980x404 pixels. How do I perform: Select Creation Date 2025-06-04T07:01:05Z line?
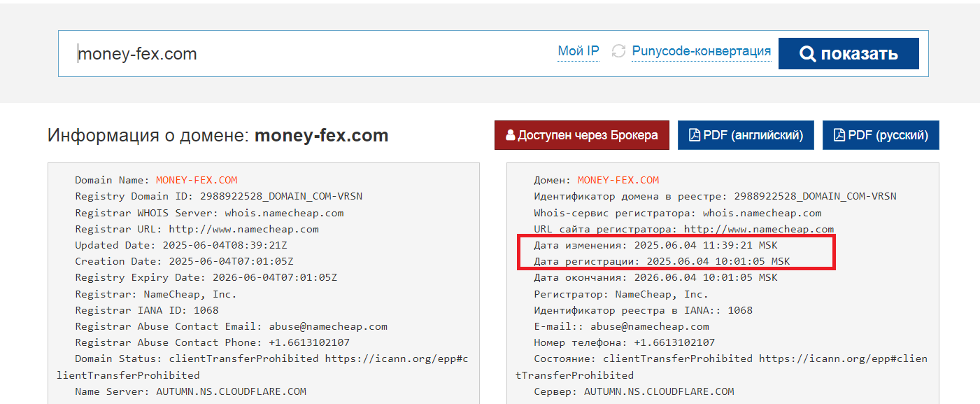[x=184, y=261]
